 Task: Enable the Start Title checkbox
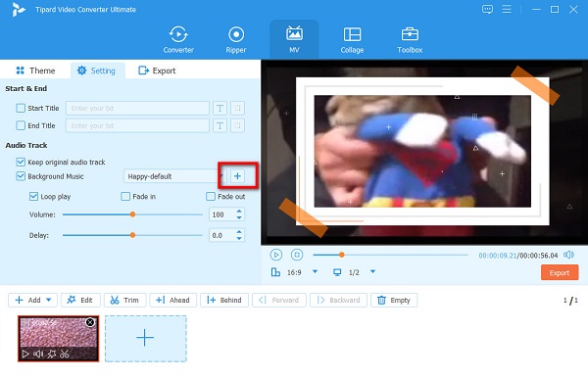pos(21,108)
